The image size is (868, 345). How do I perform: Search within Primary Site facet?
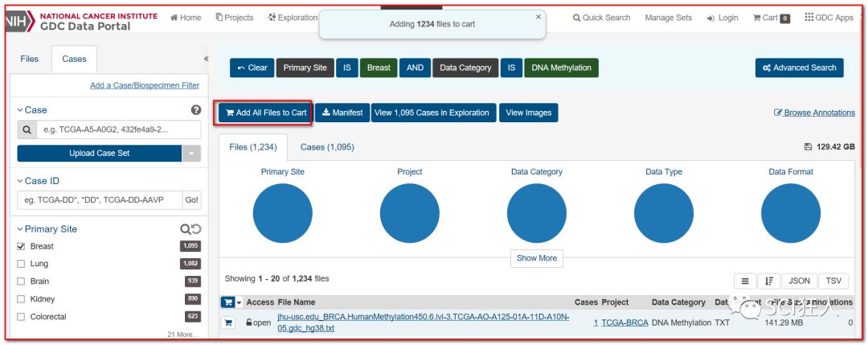(185, 229)
